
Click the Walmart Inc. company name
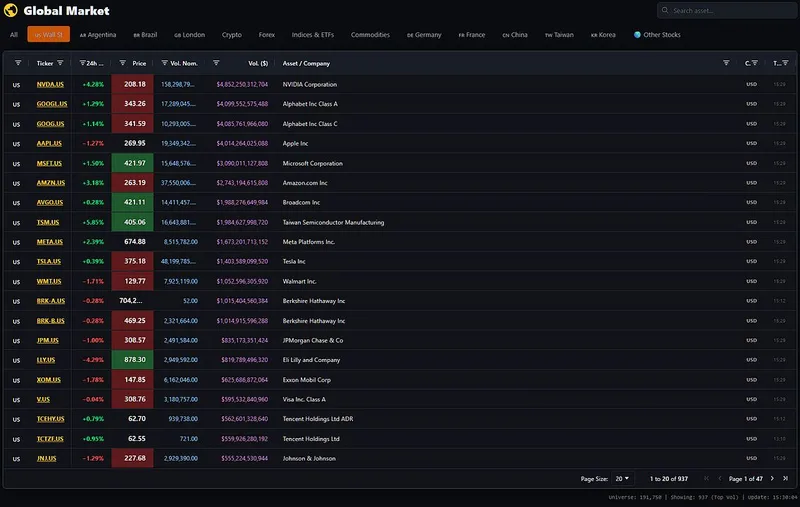coord(299,281)
